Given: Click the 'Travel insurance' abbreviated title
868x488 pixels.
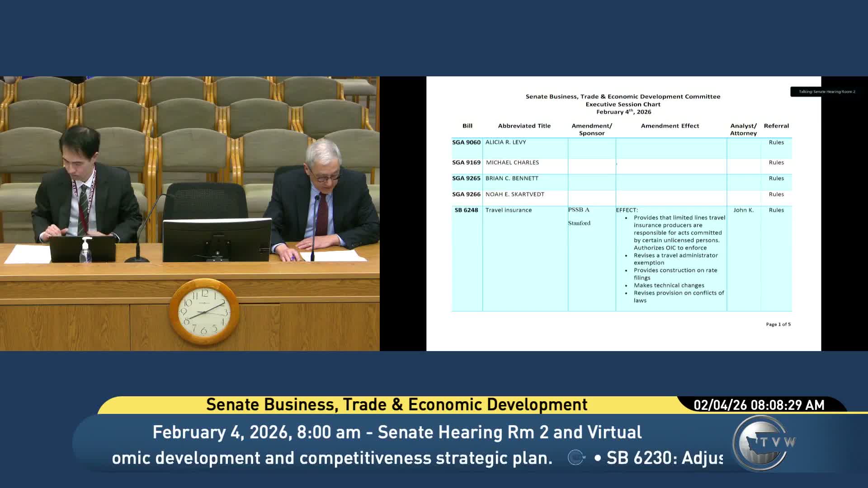Looking at the screenshot, I should tap(508, 210).
